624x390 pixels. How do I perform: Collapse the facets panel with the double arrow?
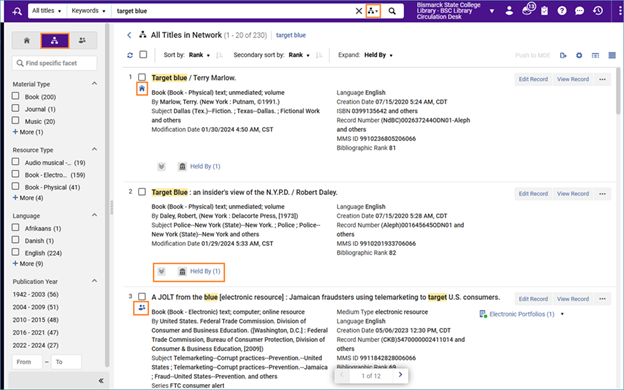coord(101,381)
